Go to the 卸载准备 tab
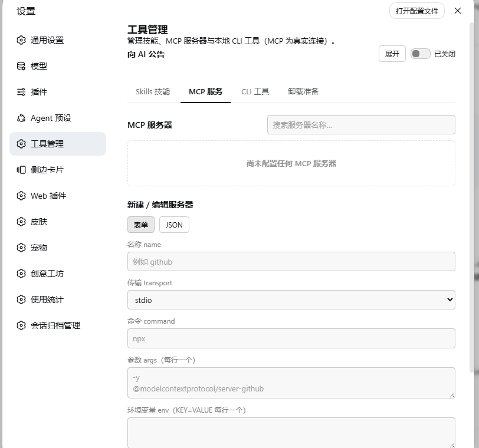479x448 pixels. click(303, 91)
